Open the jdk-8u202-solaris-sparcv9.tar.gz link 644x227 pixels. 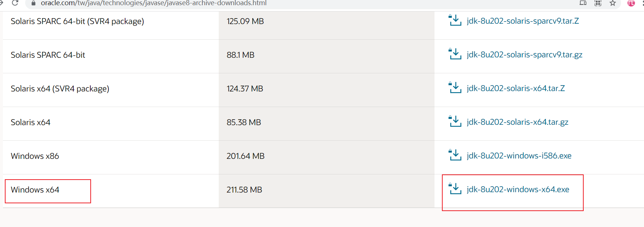pos(524,54)
